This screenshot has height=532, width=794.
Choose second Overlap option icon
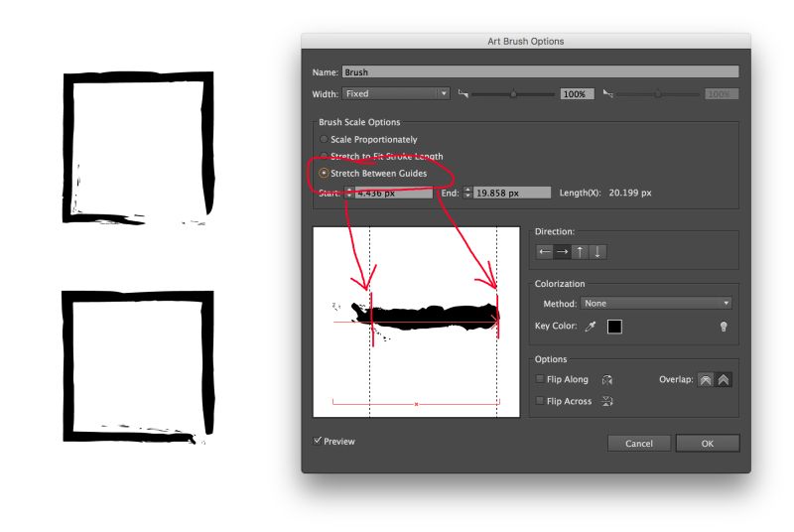724,379
